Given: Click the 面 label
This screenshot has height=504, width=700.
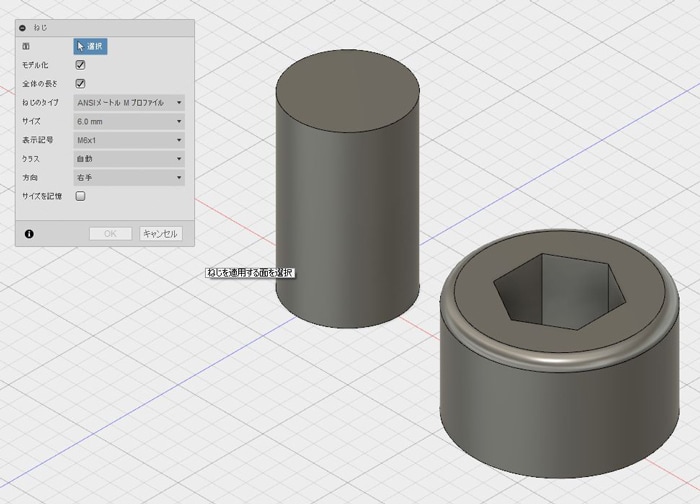Looking at the screenshot, I should 26,46.
